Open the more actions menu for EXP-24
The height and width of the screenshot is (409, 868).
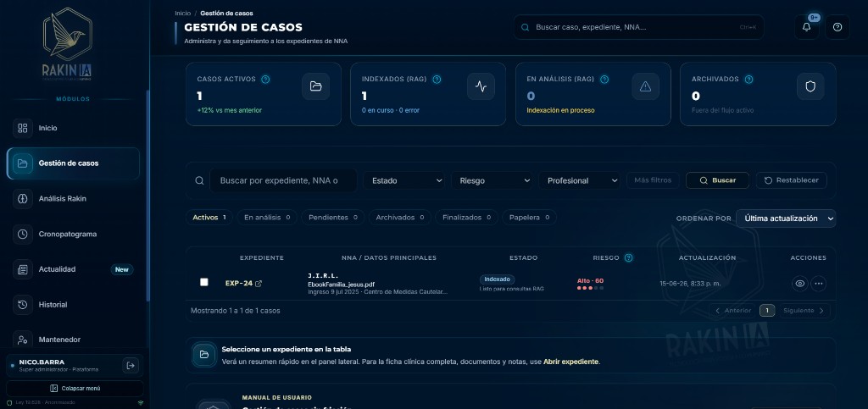819,284
